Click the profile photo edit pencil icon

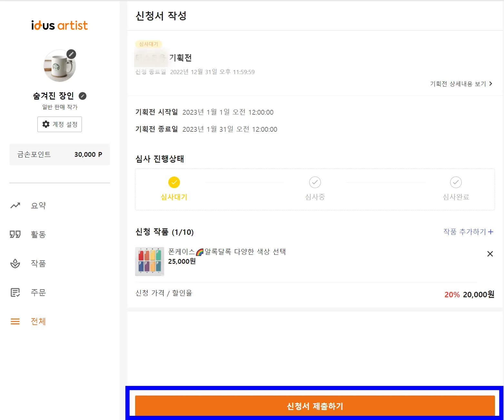71,54
